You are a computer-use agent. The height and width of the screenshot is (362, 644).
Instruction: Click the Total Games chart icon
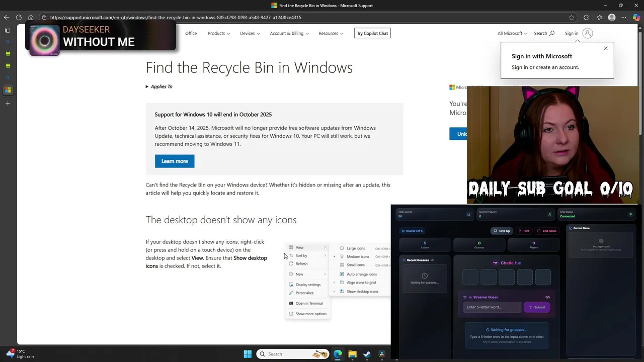[469, 214]
